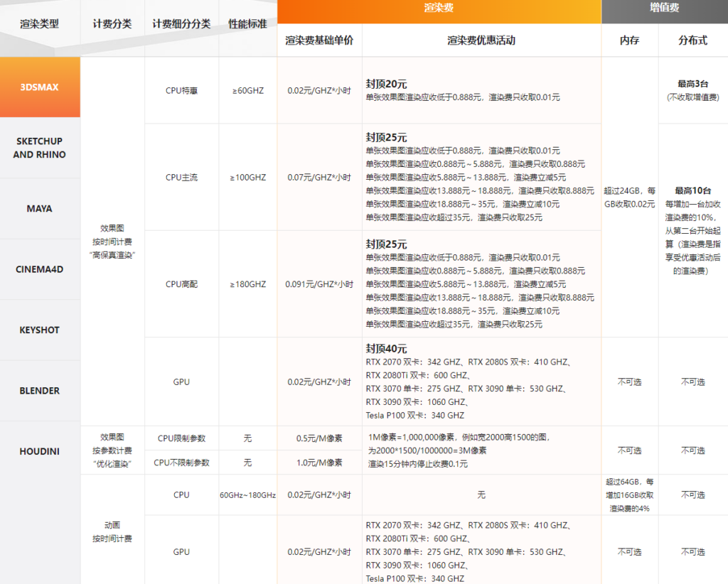Click the 1.0元/M像素 price
Screen dimensions: 728x584
(x=319, y=463)
